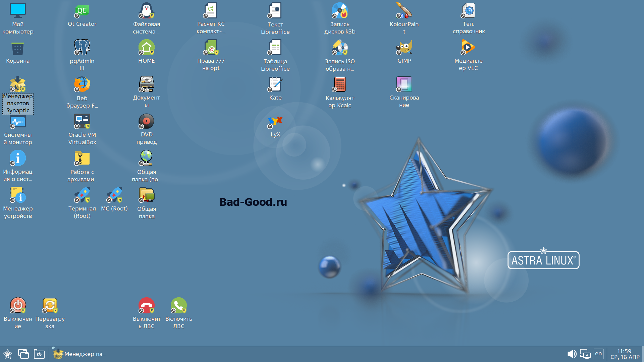Open Запись ISO образа icon
This screenshot has width=644, height=362.
[x=340, y=48]
